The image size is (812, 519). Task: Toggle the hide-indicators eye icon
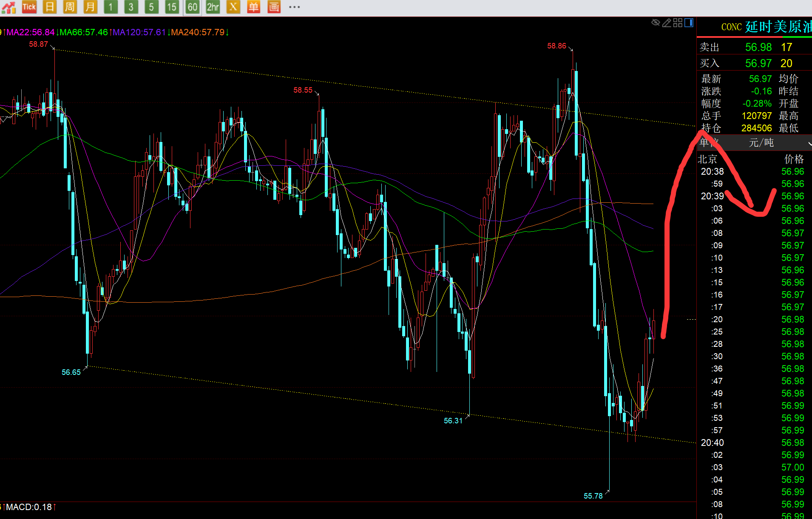point(656,23)
